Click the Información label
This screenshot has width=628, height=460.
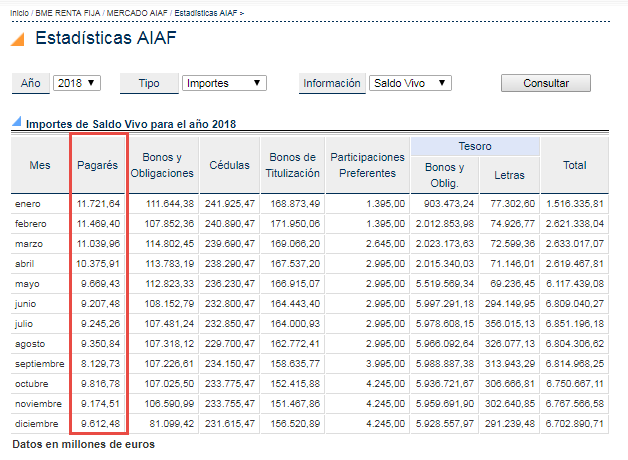(x=332, y=83)
